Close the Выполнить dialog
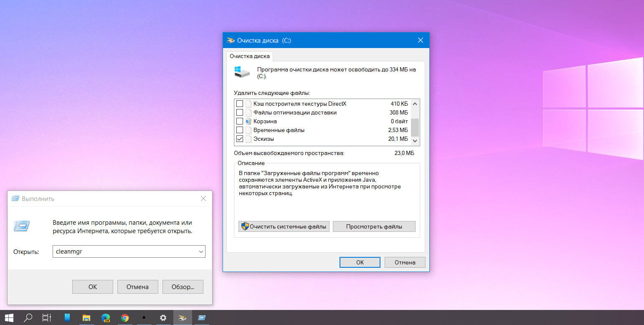Viewport: 644px width, 325px height. [x=203, y=198]
